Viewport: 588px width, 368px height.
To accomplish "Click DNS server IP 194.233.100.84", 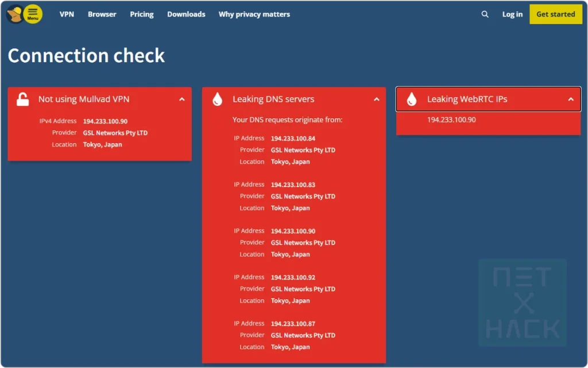I will [x=293, y=138].
